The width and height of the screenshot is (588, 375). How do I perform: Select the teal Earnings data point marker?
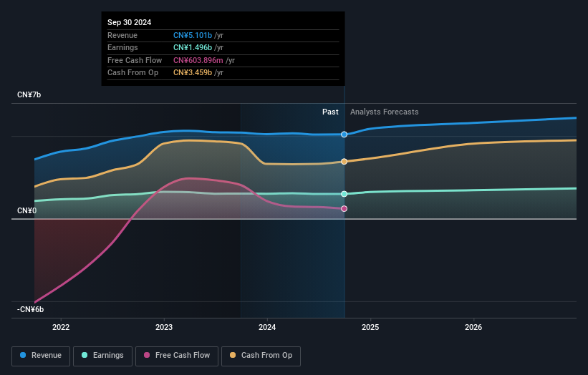coord(344,194)
